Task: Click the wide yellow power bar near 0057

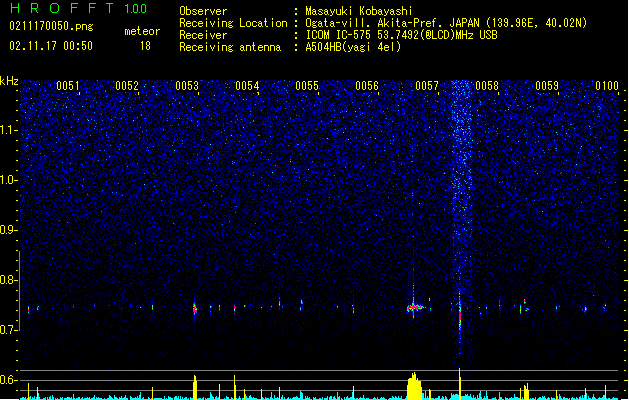Action: click(414, 386)
